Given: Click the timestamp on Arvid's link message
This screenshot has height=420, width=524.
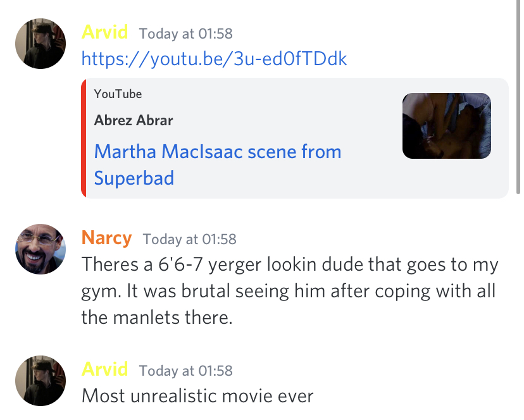Looking at the screenshot, I should click(x=185, y=33).
